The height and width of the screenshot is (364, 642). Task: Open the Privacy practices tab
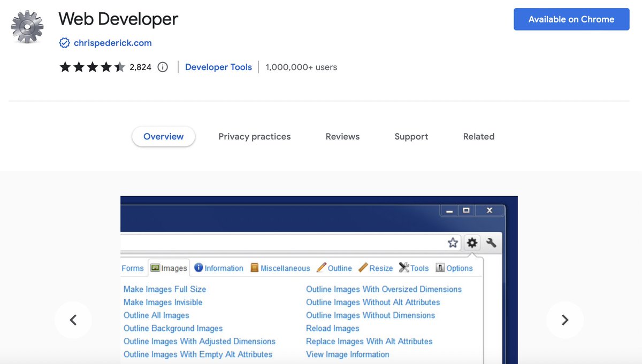point(255,136)
